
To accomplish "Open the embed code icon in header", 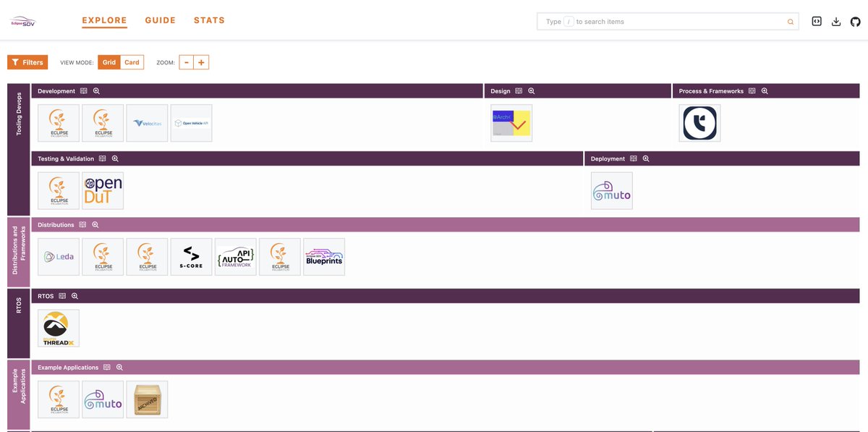I will pos(817,22).
